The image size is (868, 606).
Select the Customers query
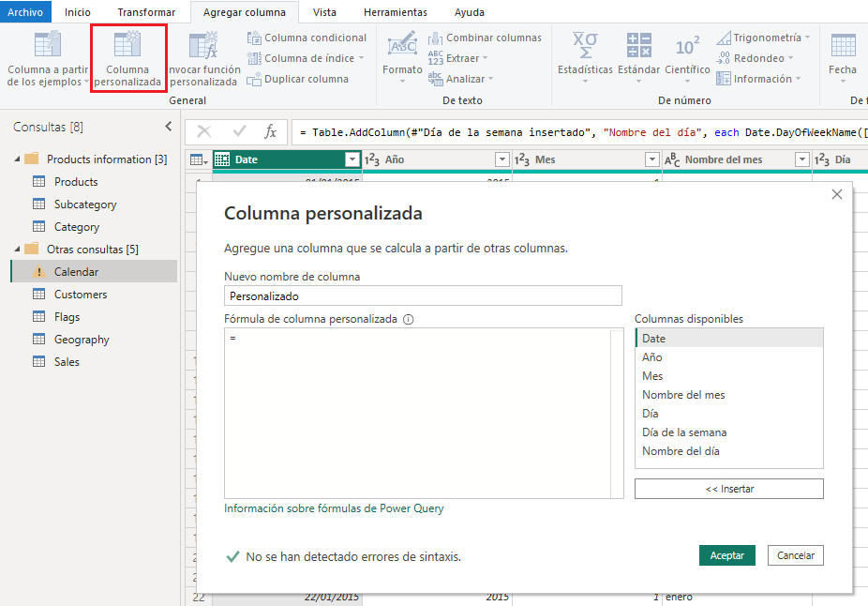(81, 295)
